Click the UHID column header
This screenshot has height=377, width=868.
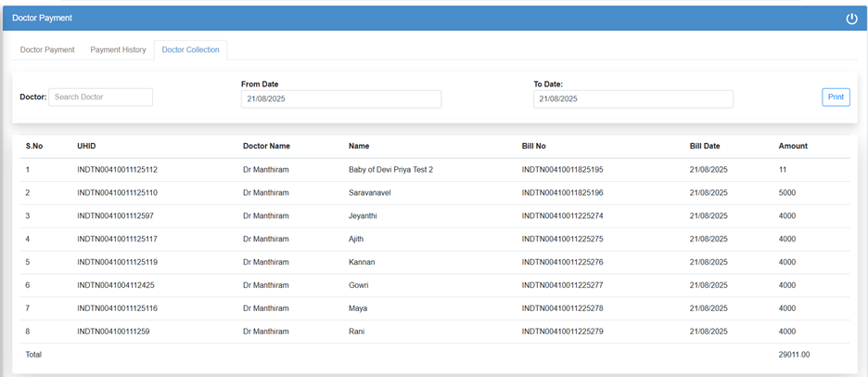[x=86, y=146]
